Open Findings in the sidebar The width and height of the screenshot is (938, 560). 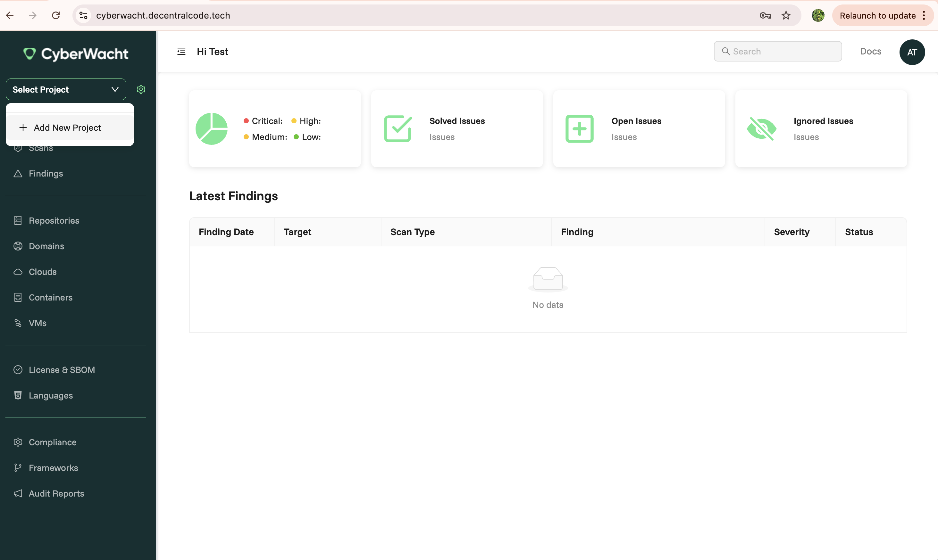(46, 174)
